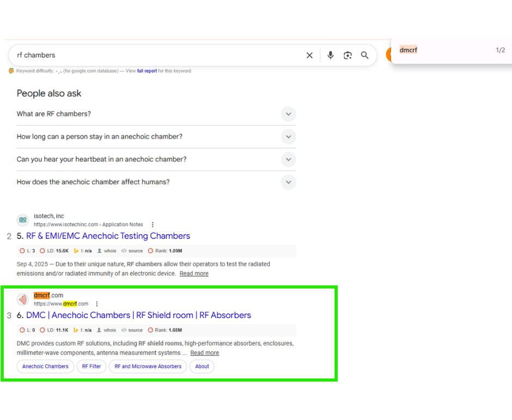Open the three-dot menu for the isotechinc.com result
The width and height of the screenshot is (512, 420).
point(153,224)
